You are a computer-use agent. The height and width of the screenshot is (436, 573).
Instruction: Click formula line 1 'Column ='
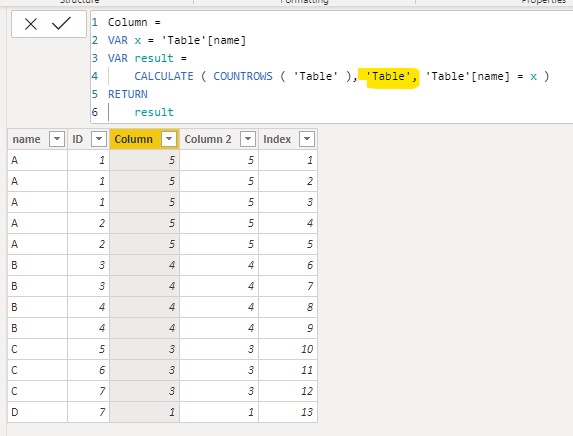134,22
